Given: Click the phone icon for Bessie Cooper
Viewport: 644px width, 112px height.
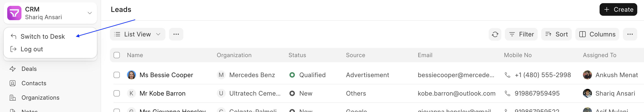Looking at the screenshot, I should [x=507, y=75].
